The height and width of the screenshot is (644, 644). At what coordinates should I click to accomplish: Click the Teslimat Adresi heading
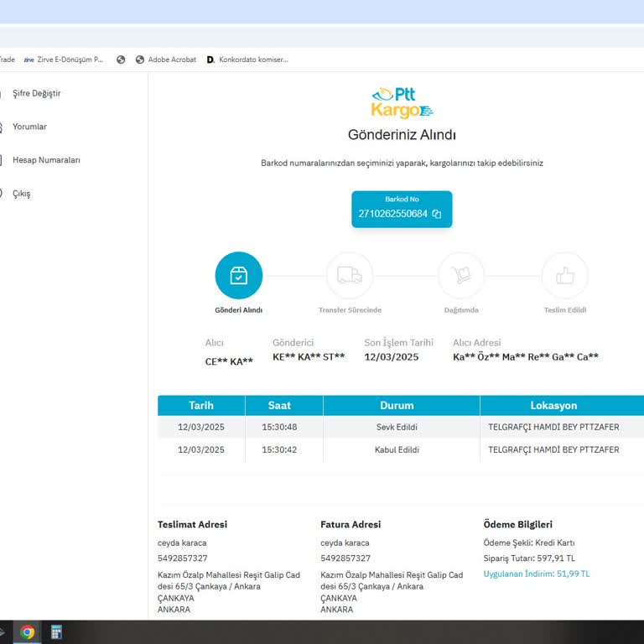coord(192,524)
